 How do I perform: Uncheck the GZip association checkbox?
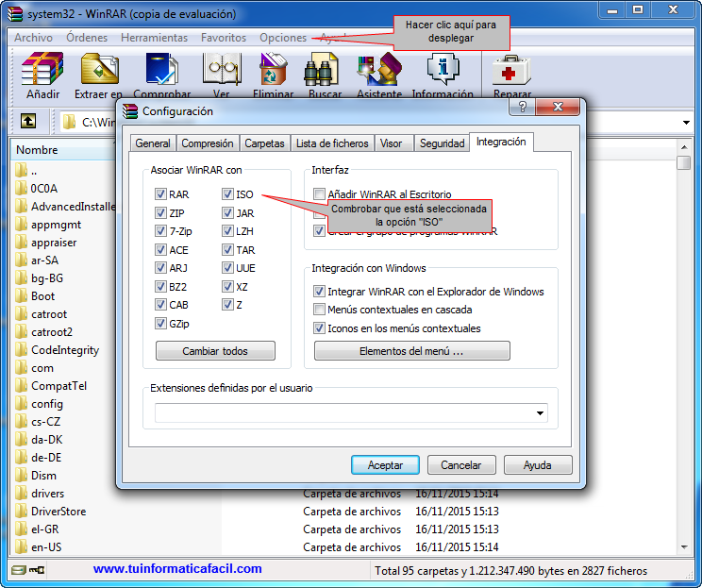tap(161, 324)
